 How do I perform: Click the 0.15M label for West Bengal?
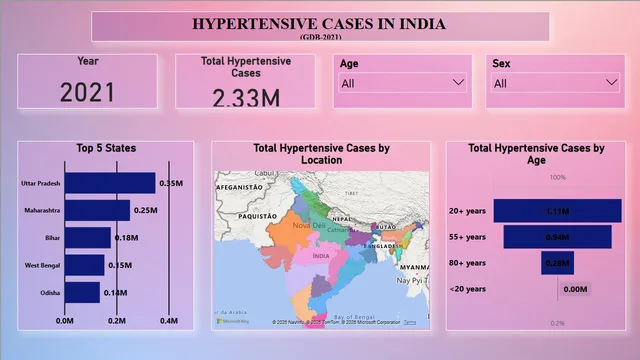pyautogui.click(x=120, y=265)
